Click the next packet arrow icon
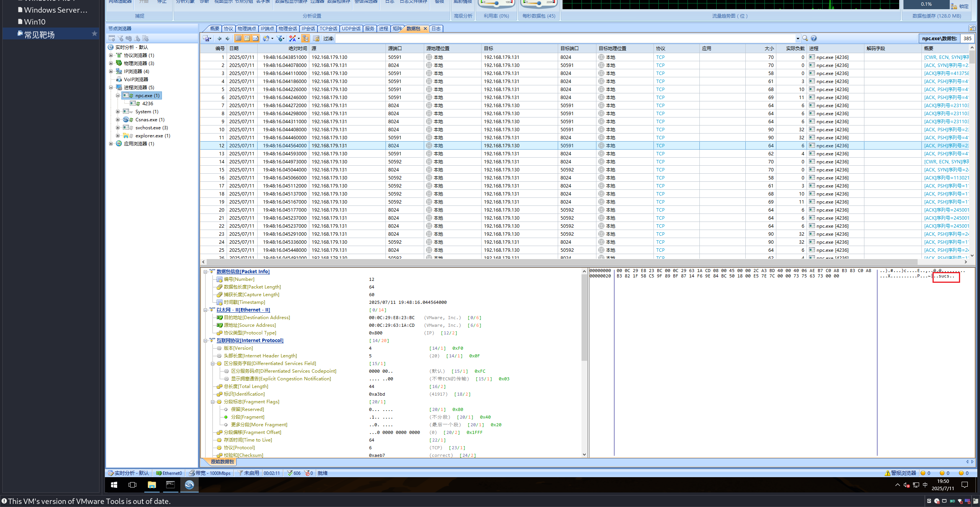Image resolution: width=980 pixels, height=507 pixels. (x=227, y=38)
